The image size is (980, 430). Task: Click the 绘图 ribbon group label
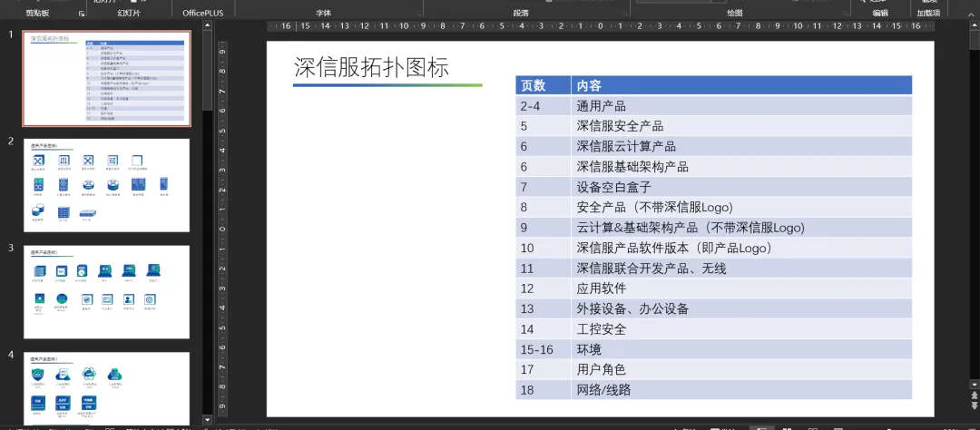735,13
